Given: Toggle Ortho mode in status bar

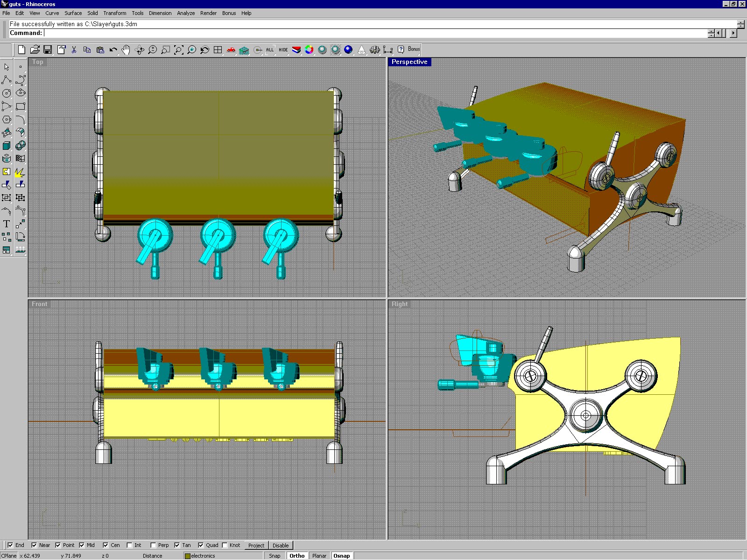Looking at the screenshot, I should (297, 555).
